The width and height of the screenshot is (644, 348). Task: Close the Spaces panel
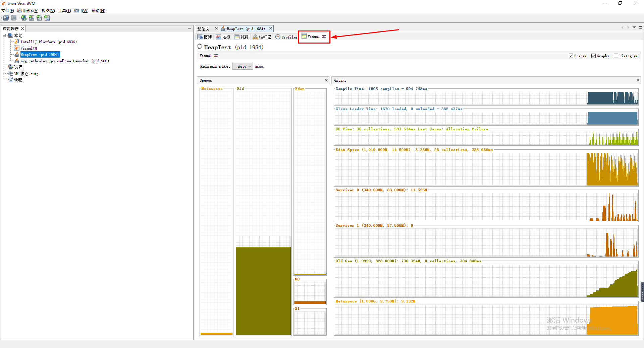(326, 80)
